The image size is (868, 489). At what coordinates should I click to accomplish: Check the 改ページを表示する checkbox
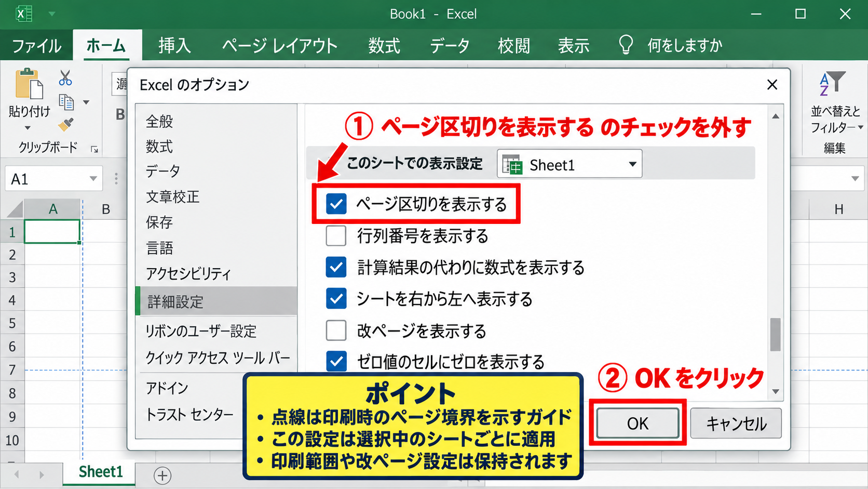tap(336, 331)
